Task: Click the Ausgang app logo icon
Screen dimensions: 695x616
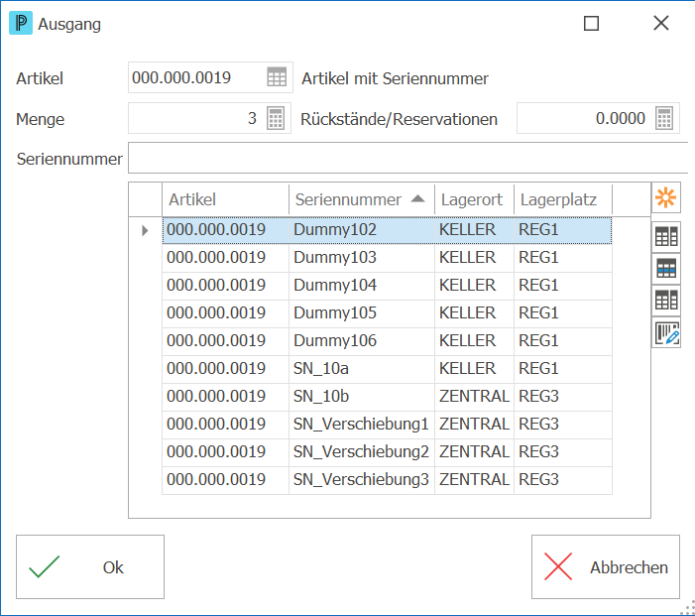Action: (x=21, y=24)
